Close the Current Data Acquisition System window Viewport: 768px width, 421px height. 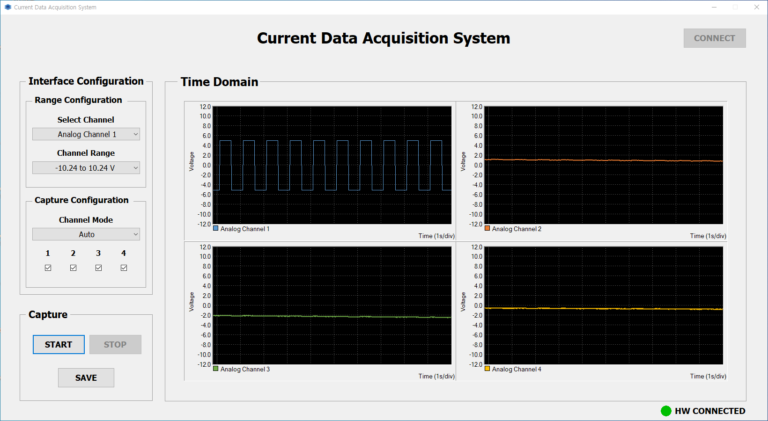(754, 7)
